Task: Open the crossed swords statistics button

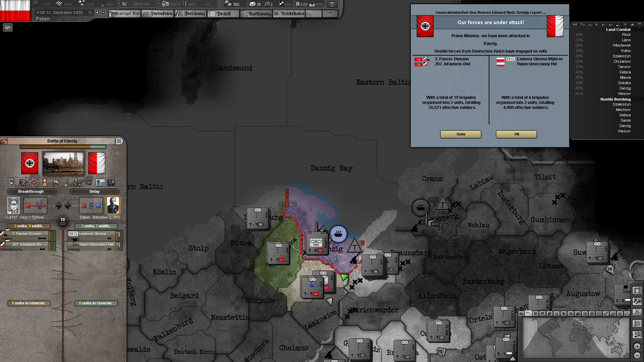Action: (x=637, y=312)
